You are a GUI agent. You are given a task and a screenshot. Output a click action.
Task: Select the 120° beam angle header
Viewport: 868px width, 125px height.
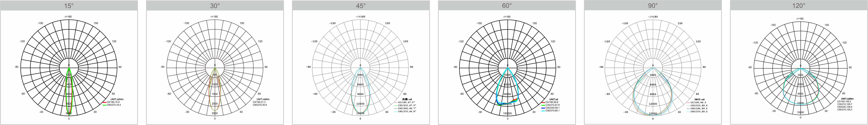(799, 6)
